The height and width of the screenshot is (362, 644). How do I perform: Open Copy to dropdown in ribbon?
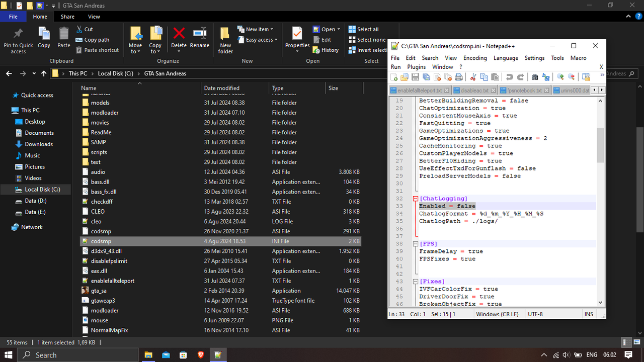tap(155, 48)
